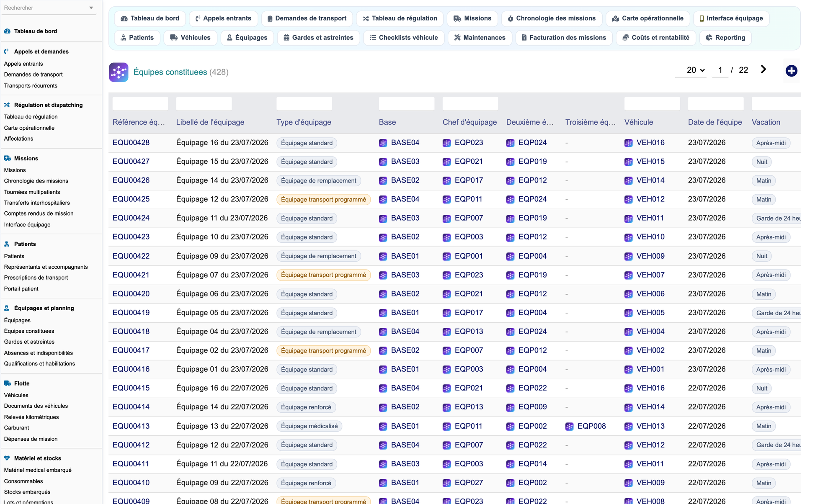Open Missions top tab
The image size is (815, 504).
point(472,18)
